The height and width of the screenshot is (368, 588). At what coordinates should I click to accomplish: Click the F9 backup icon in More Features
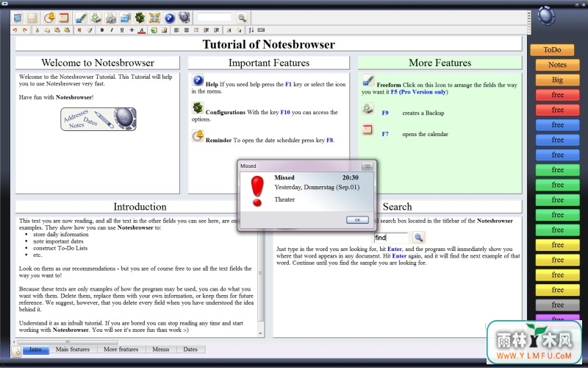(x=368, y=108)
